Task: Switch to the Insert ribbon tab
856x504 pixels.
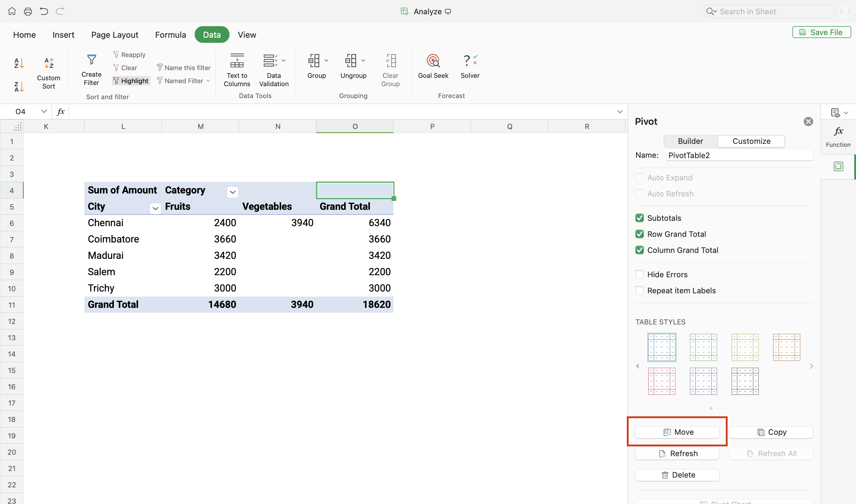Action: click(63, 35)
